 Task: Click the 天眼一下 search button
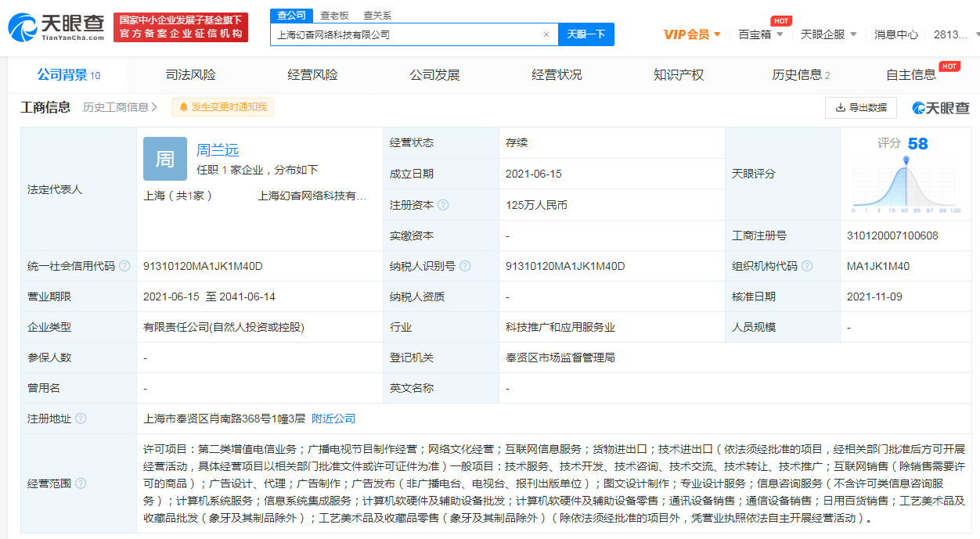coord(586,34)
